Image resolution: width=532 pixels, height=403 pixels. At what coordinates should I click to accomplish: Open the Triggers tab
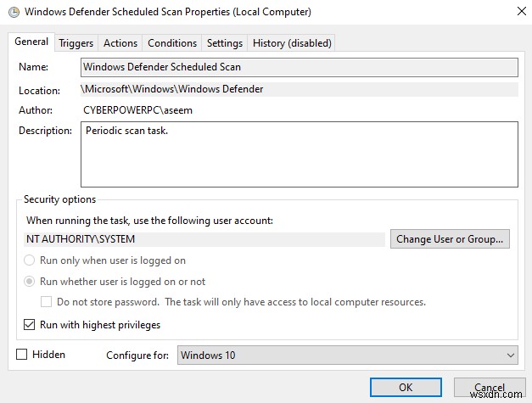(76, 43)
